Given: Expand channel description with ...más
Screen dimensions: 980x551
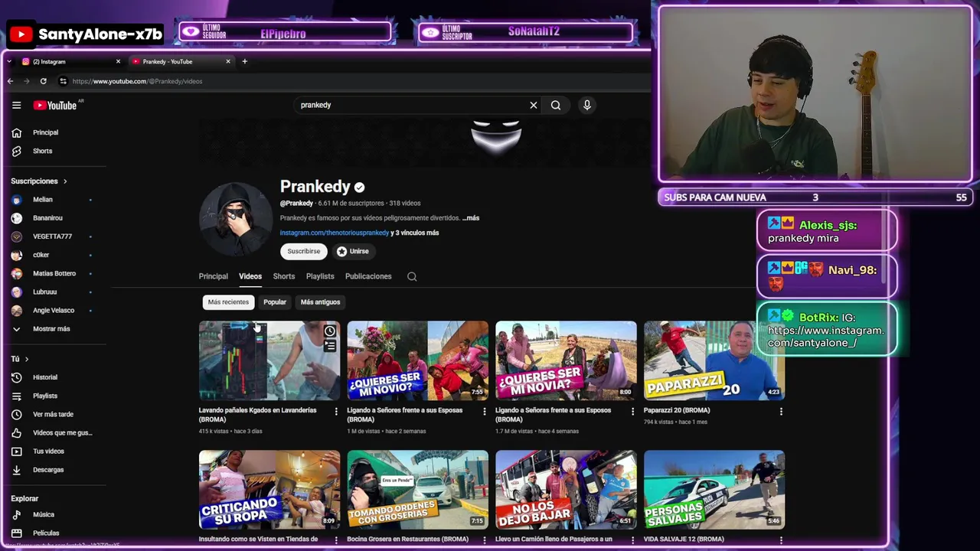Looking at the screenshot, I should pos(470,218).
